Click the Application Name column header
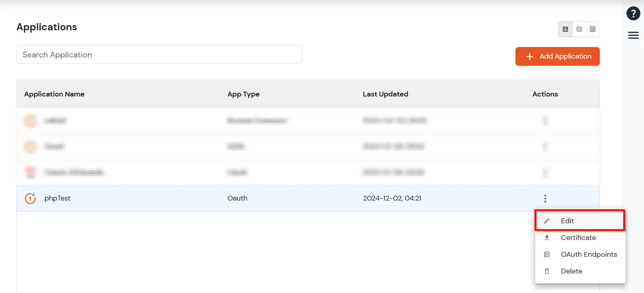 [x=55, y=94]
